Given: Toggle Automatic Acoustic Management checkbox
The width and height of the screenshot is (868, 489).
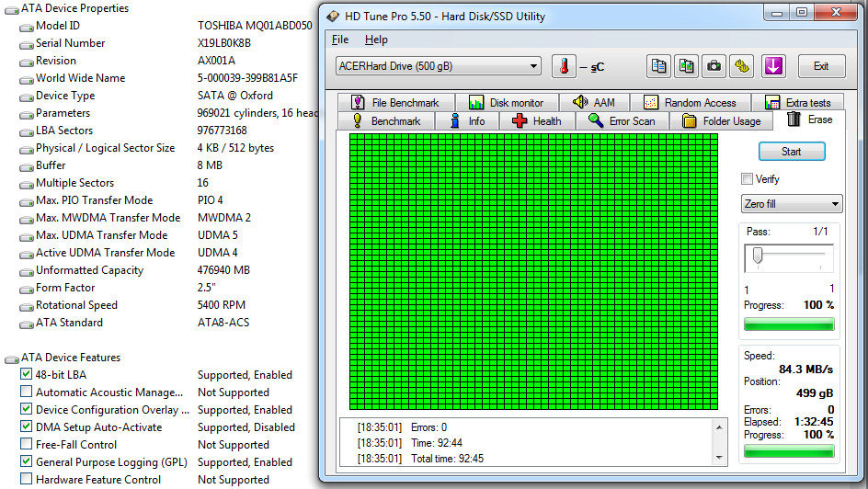Looking at the screenshot, I should pyautogui.click(x=26, y=392).
